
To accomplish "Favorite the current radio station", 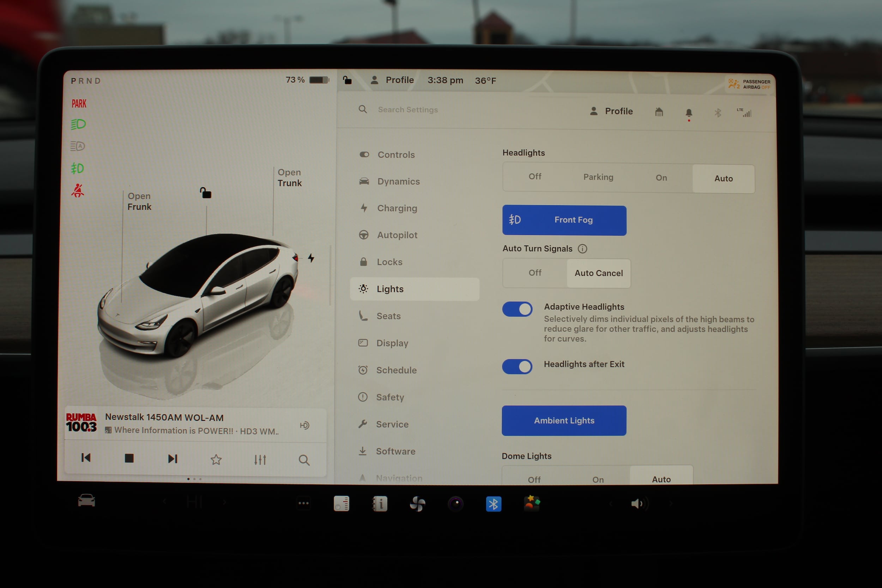I will click(216, 459).
